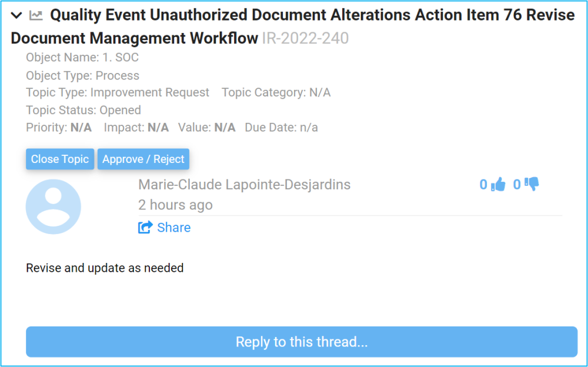Select the IR-2022-240 reference ID
Viewport: 588px width, 367px height.
coord(305,39)
